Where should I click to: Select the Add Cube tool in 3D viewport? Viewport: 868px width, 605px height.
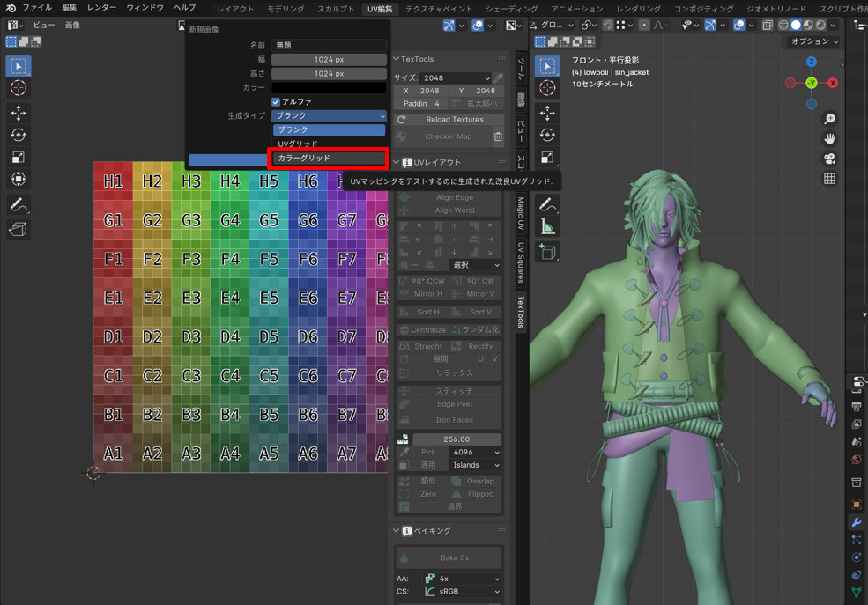tap(547, 252)
